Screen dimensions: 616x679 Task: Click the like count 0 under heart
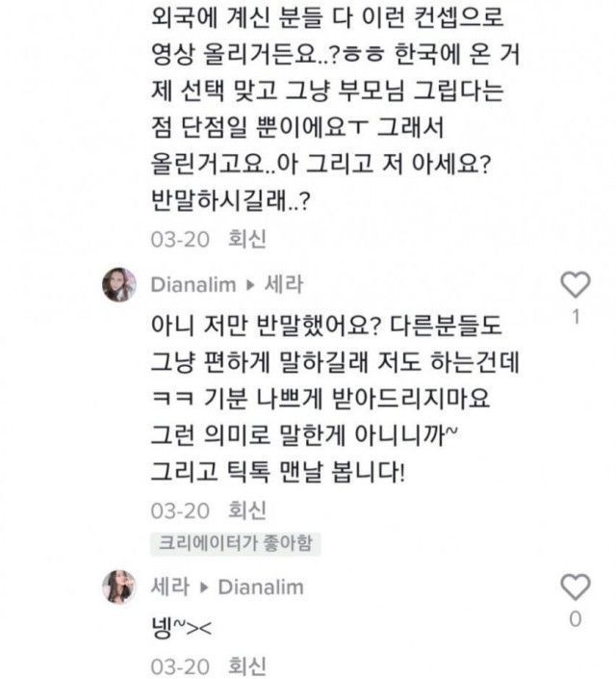(x=575, y=619)
